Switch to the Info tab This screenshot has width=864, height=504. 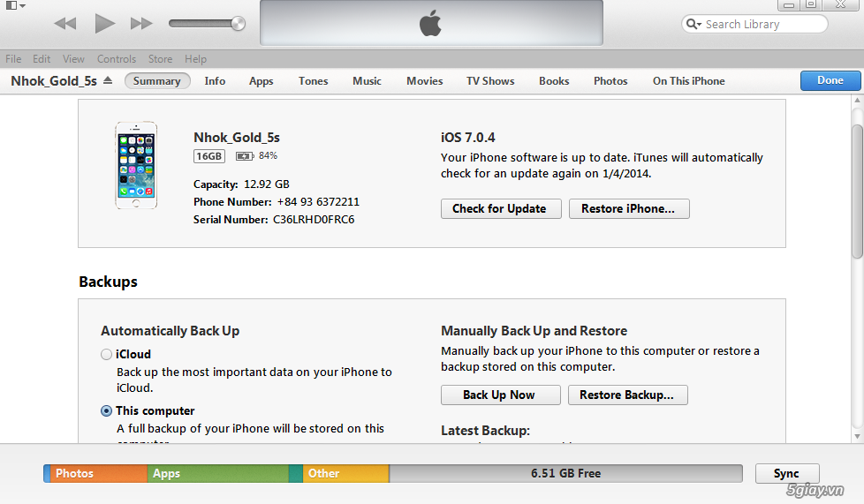(215, 81)
